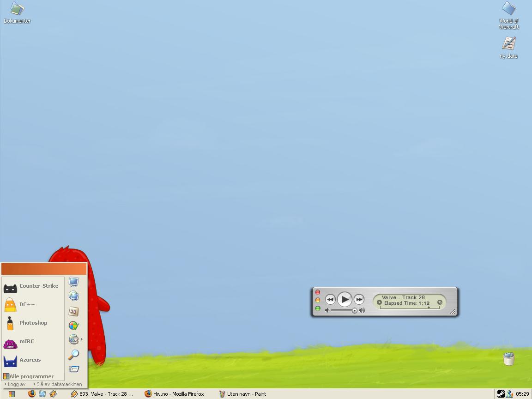Click the Start button on the taskbar
532x399 pixels.
pos(12,394)
